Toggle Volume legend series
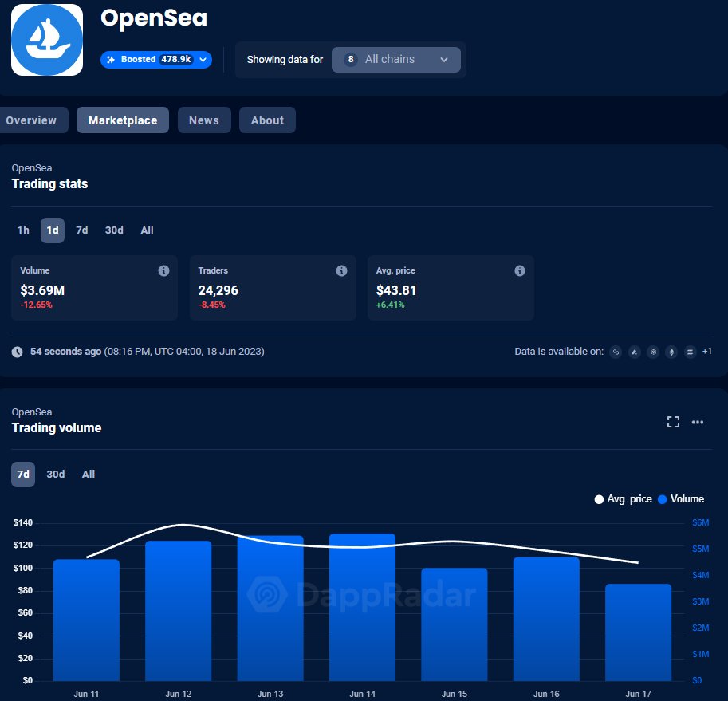728x701 pixels. (x=681, y=499)
